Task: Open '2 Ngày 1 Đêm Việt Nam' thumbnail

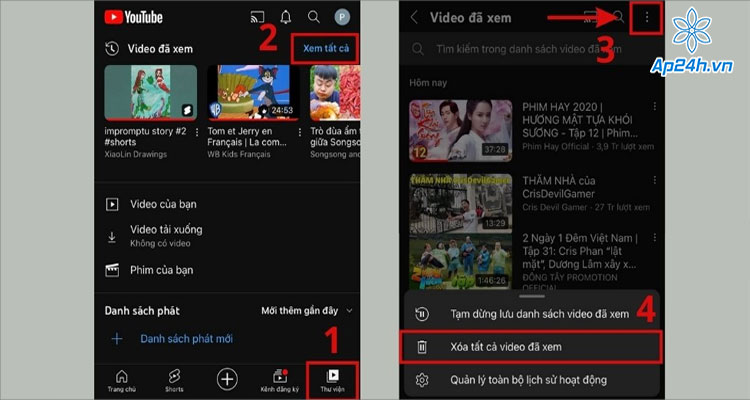Action: (461, 262)
